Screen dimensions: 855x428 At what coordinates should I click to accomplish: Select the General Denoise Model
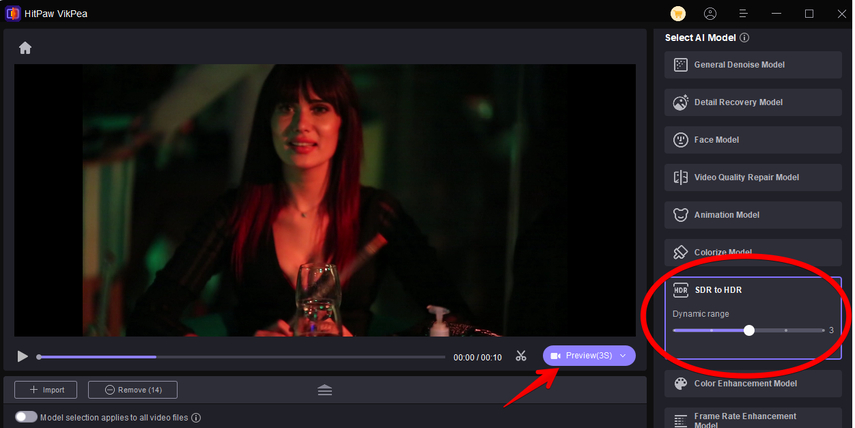[753, 65]
